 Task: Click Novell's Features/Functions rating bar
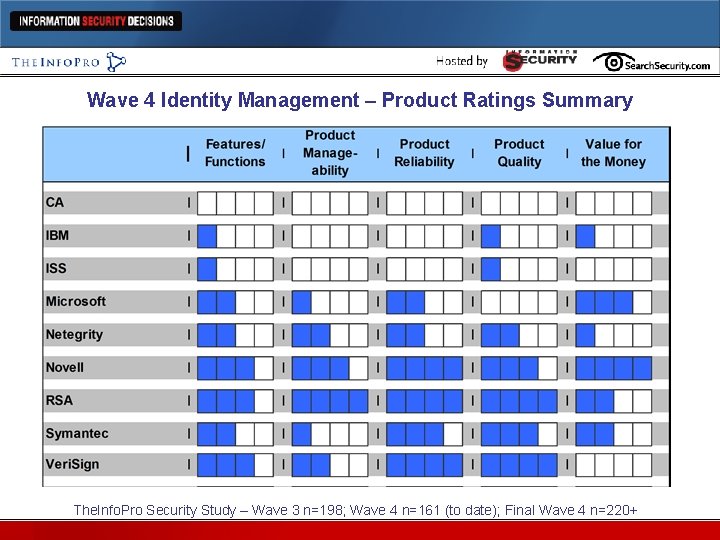235,369
